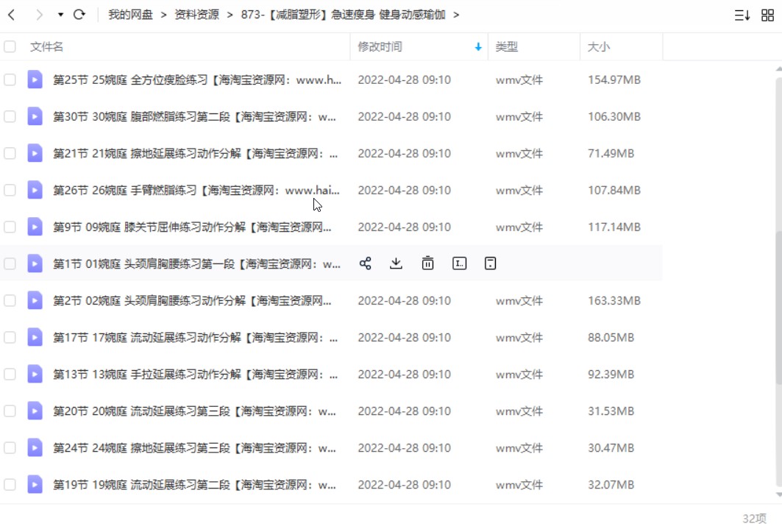Go forward with the right arrow
The width and height of the screenshot is (782, 532).
tap(39, 15)
